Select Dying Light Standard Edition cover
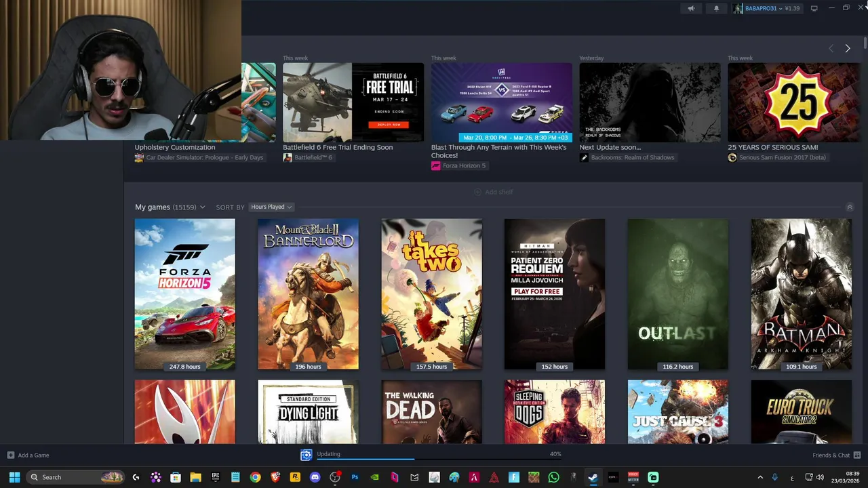868x488 pixels. click(x=308, y=412)
